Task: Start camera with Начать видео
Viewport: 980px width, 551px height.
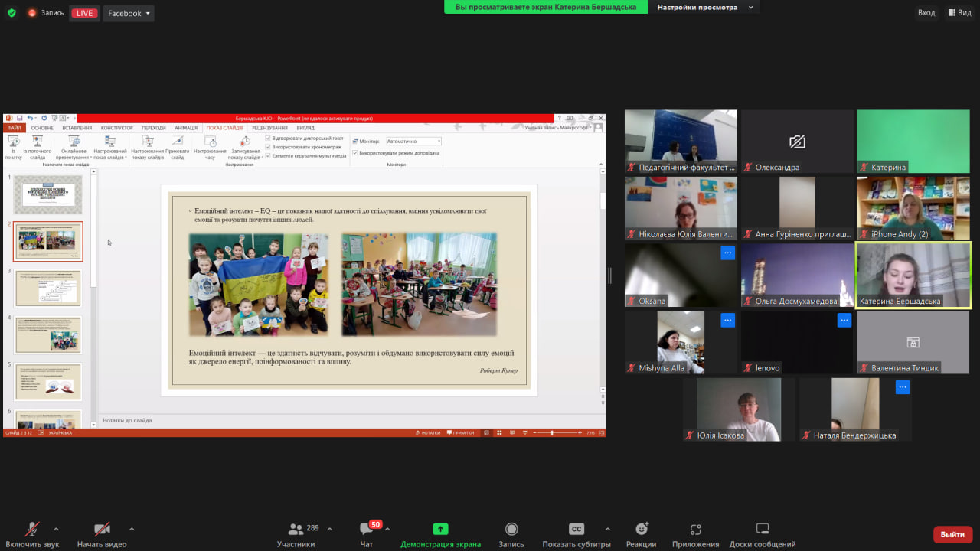Action: [x=102, y=530]
